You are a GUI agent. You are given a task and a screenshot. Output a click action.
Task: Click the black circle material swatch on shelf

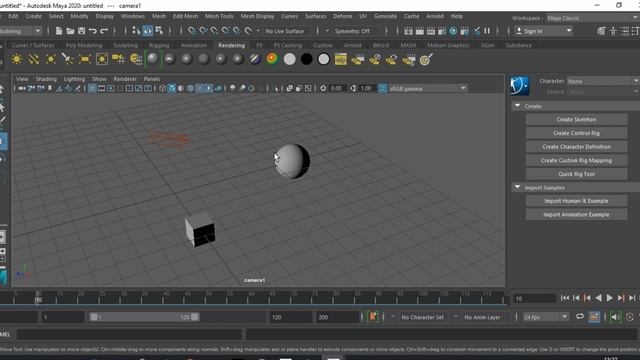point(307,59)
